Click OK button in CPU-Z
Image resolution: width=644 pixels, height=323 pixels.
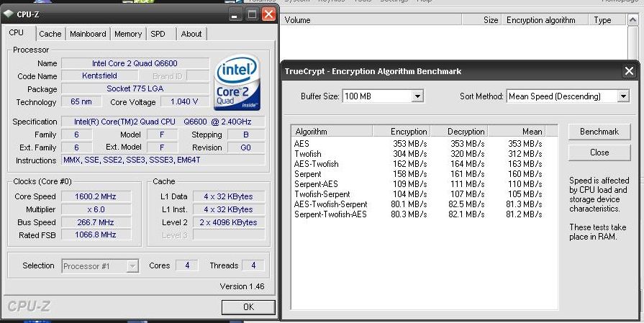(x=248, y=307)
